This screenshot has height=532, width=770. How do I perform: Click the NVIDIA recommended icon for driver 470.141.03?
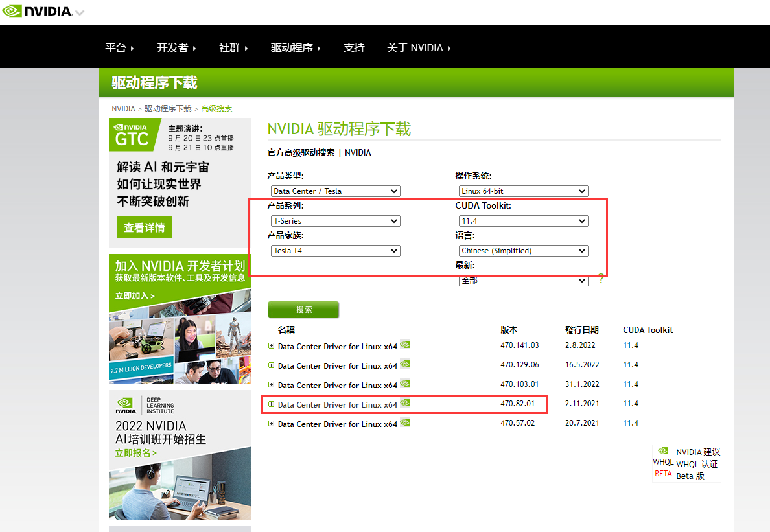click(405, 345)
